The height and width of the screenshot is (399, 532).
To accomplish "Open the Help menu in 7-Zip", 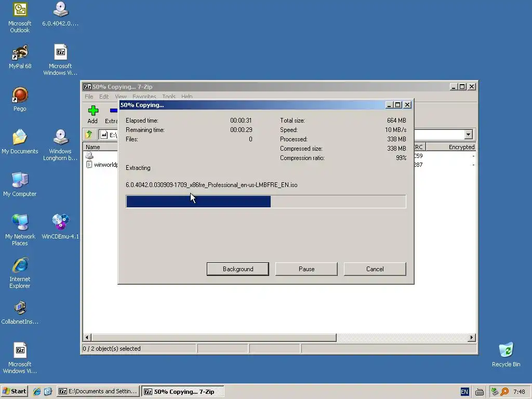I will pos(187,97).
